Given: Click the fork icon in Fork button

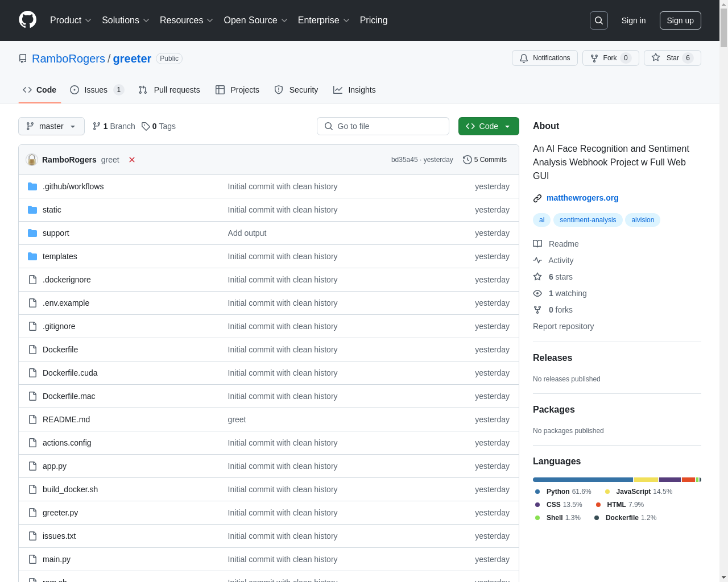Looking at the screenshot, I should click(x=594, y=58).
